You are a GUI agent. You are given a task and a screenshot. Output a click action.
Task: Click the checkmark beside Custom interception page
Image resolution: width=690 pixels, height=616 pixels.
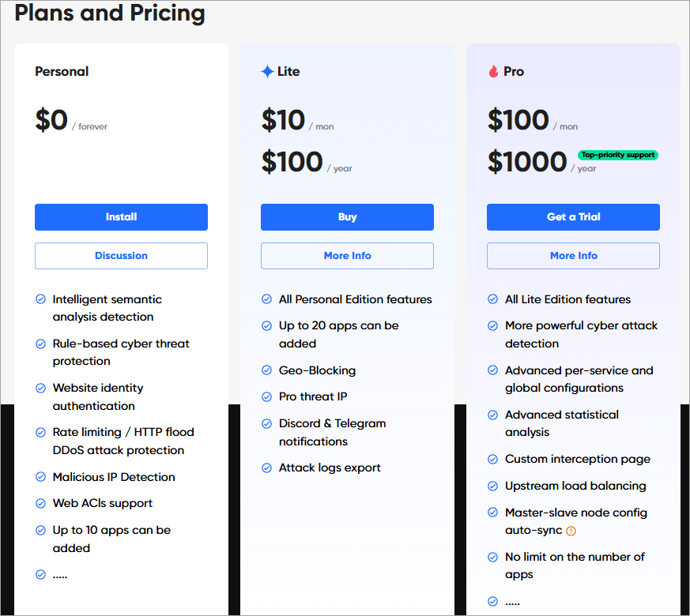click(492, 459)
